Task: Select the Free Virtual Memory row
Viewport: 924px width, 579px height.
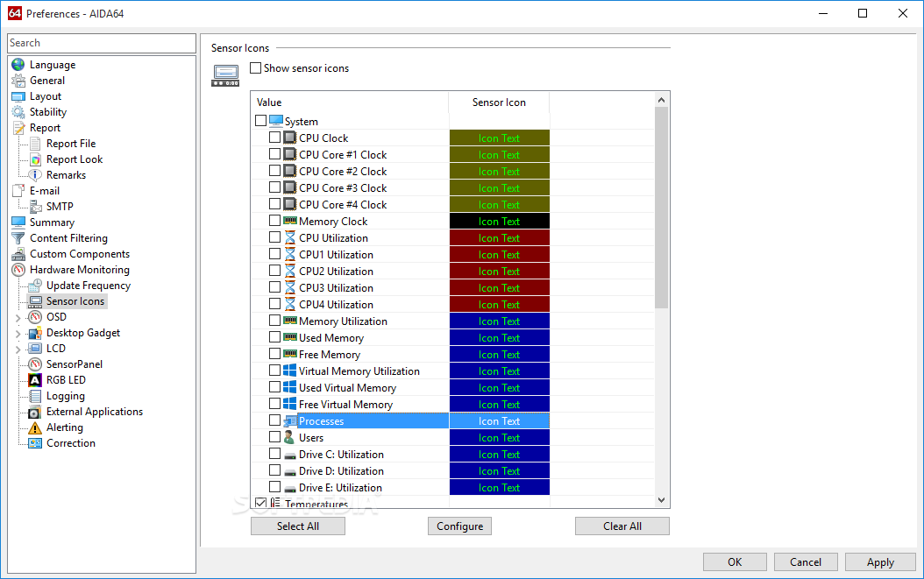Action: (x=345, y=405)
